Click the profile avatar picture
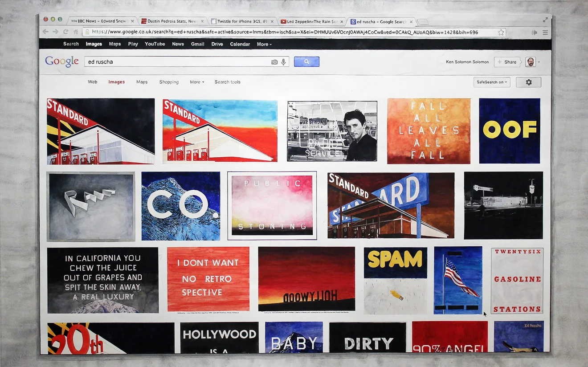The width and height of the screenshot is (588, 367). tap(530, 62)
